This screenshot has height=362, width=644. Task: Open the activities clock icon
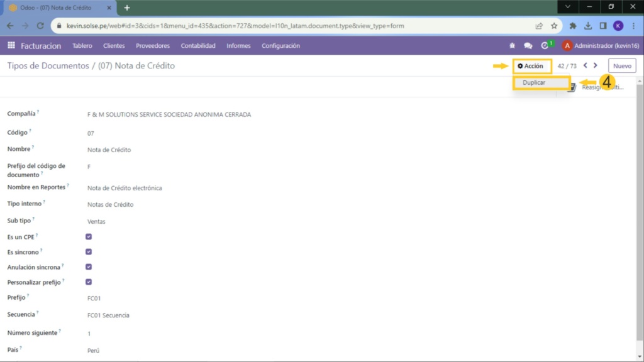tap(545, 46)
